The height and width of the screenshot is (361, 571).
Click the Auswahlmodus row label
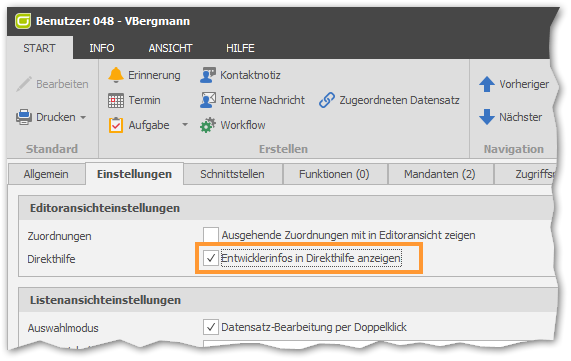pos(63,328)
